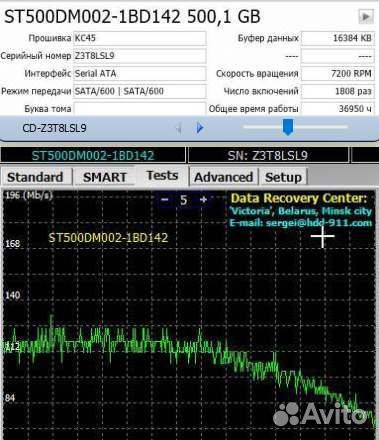This screenshot has width=379, height=440.
Task: Open the Setup tab
Action: 283,177
